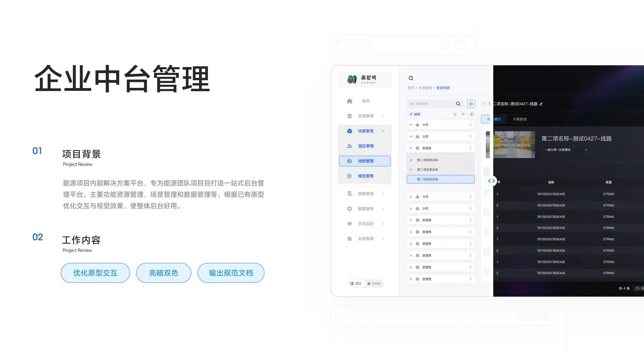Screen dimensions: 644x362
Task: Open the 一级分类-分类测试 dropdown
Action: point(566,150)
